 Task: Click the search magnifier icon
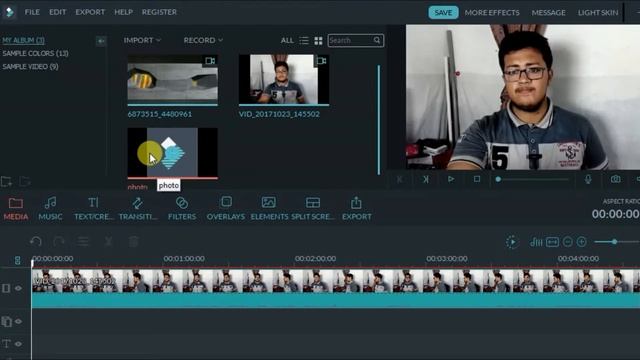click(377, 40)
